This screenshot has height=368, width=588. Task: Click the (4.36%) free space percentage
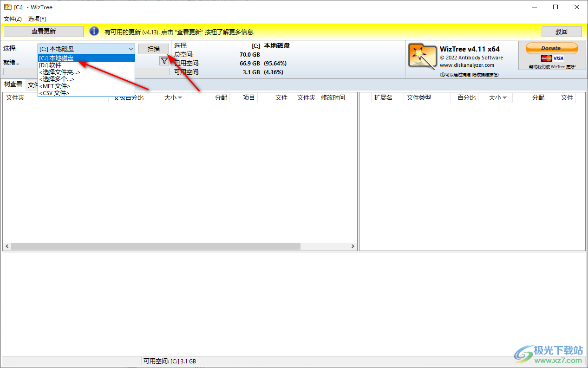click(x=274, y=72)
